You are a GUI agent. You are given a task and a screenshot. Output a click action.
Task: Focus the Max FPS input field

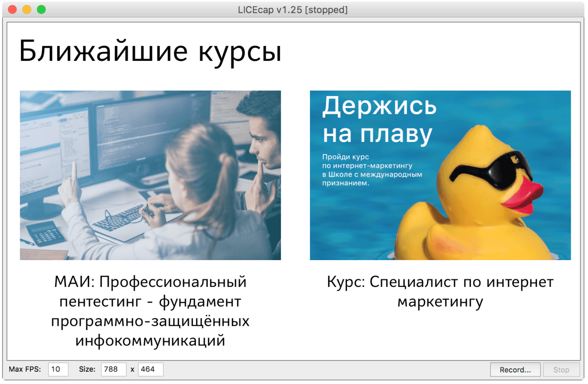click(58, 369)
